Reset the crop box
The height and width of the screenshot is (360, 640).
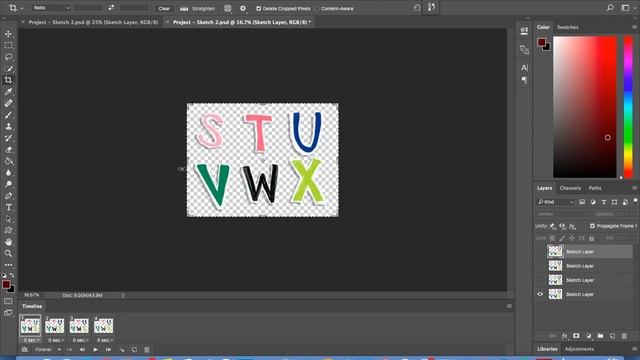[416, 8]
